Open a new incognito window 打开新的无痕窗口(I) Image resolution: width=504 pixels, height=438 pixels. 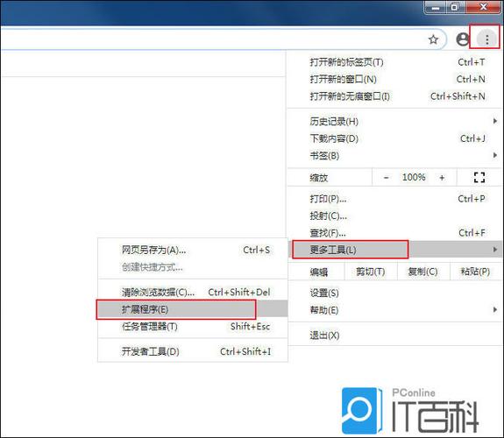395,96
